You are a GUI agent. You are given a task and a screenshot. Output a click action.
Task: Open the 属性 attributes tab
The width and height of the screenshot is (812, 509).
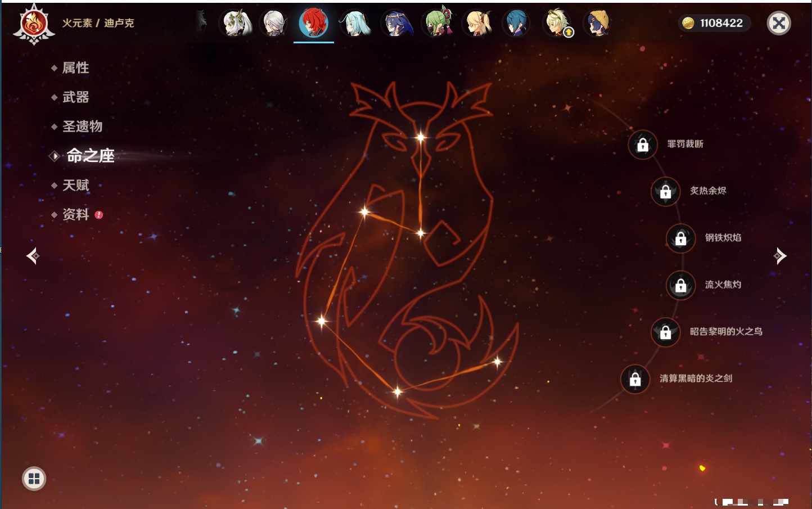[x=75, y=68]
